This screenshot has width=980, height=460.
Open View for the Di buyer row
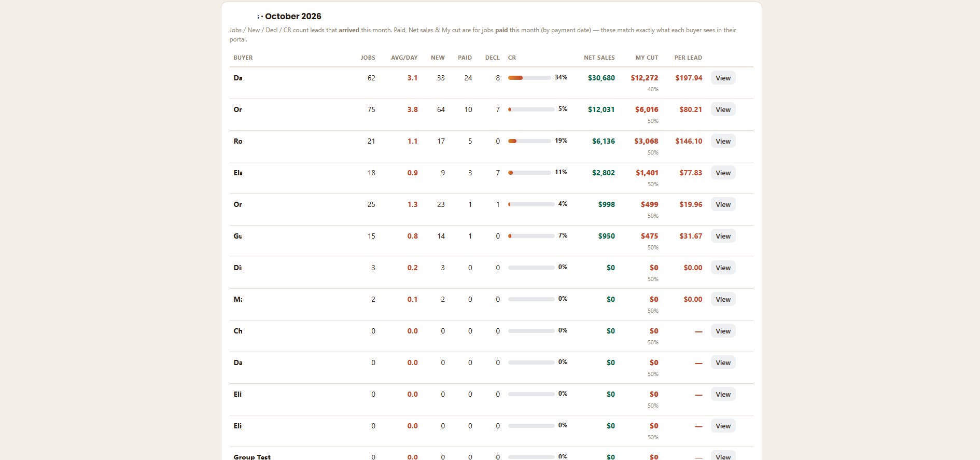pos(723,268)
